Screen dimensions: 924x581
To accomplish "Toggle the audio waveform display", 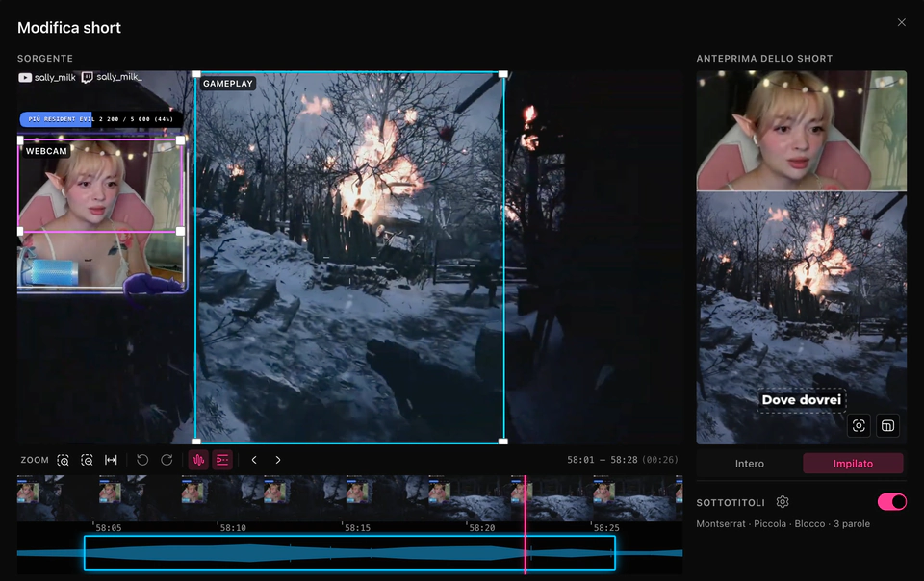I will [198, 460].
